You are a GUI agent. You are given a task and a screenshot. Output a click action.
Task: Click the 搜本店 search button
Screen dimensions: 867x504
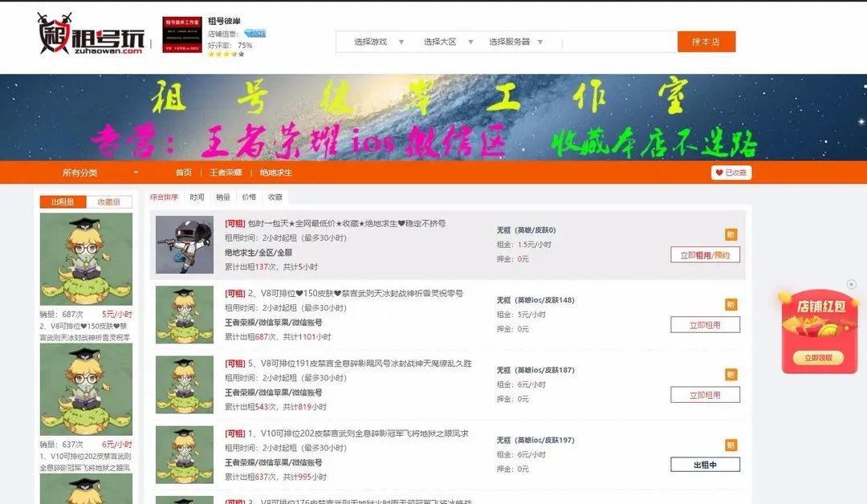tap(706, 42)
